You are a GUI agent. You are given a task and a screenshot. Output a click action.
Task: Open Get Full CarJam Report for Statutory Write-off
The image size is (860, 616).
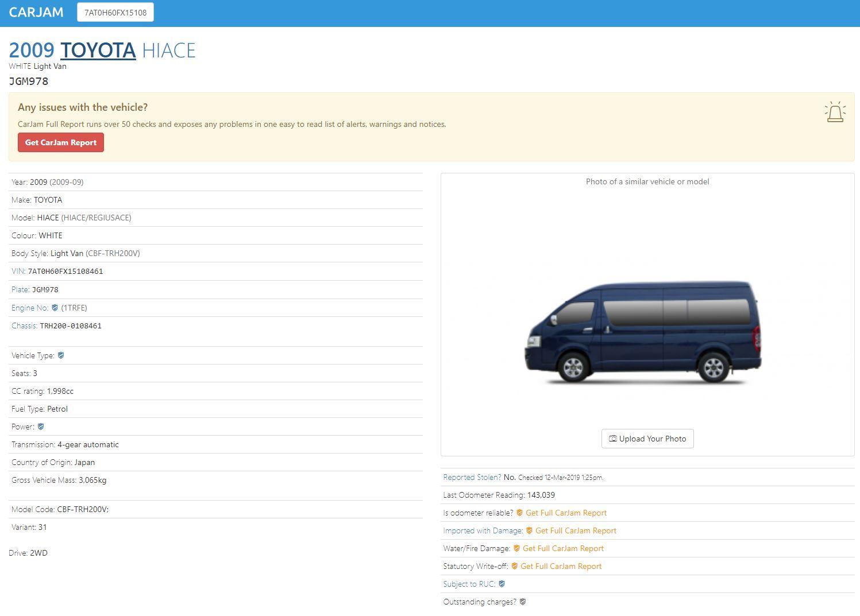point(561,566)
